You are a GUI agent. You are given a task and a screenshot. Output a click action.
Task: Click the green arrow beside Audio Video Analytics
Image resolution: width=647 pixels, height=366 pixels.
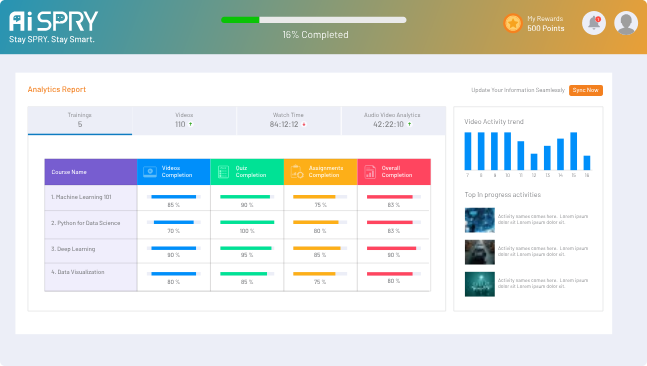coord(410,124)
